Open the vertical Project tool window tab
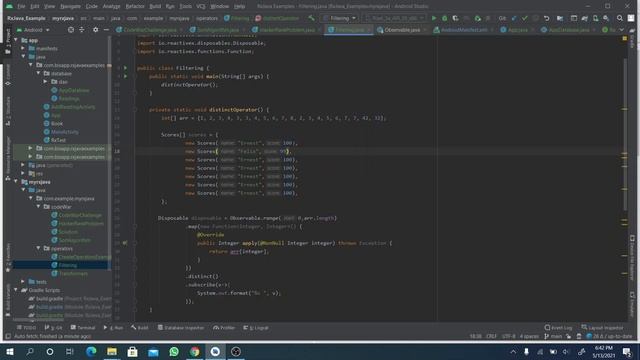Screen dimensions: 640x360 (x=8, y=41)
